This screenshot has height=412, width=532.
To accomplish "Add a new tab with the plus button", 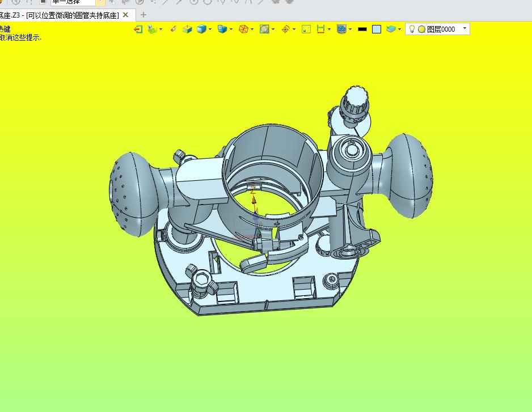I will pos(143,15).
